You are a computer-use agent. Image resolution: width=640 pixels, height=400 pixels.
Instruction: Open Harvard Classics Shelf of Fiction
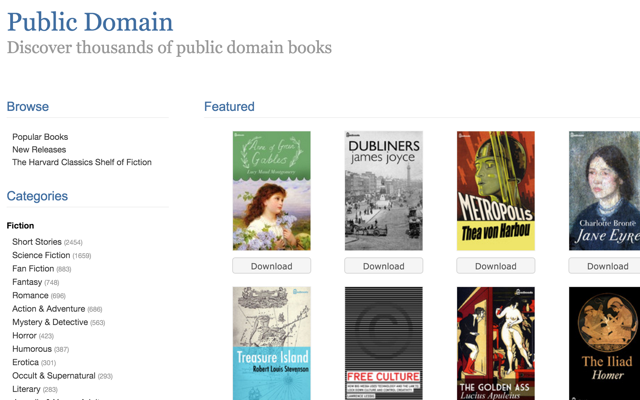82,162
